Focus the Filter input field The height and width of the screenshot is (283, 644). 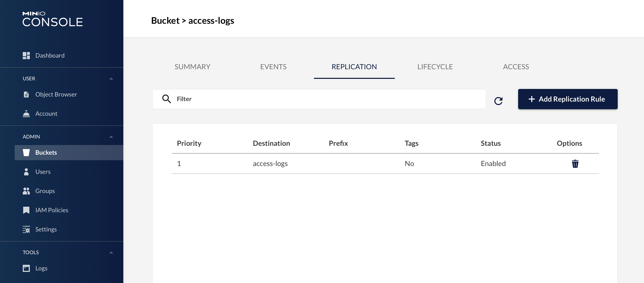(319, 99)
